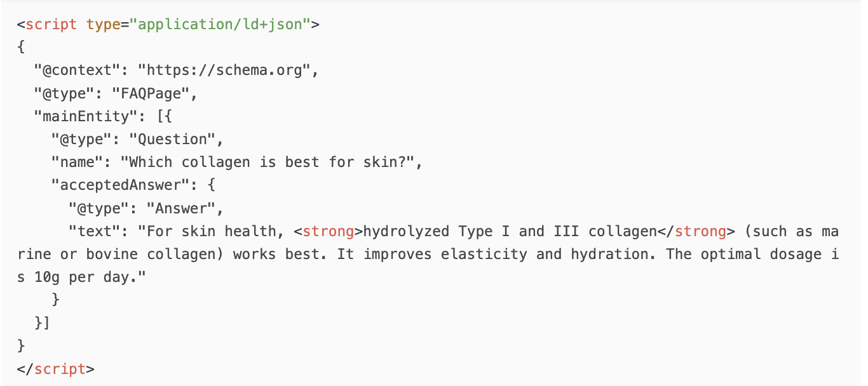Image resolution: width=868 pixels, height=386 pixels.
Task: Click the "mainEntity" key
Action: coord(86,116)
